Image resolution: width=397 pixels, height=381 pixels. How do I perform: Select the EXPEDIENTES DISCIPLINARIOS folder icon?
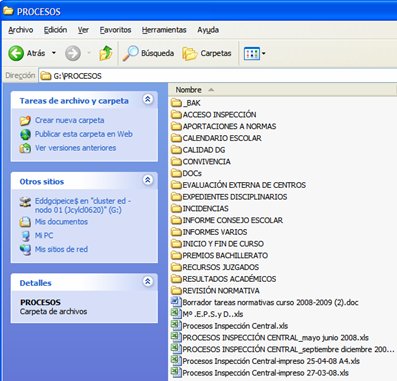pos(176,197)
